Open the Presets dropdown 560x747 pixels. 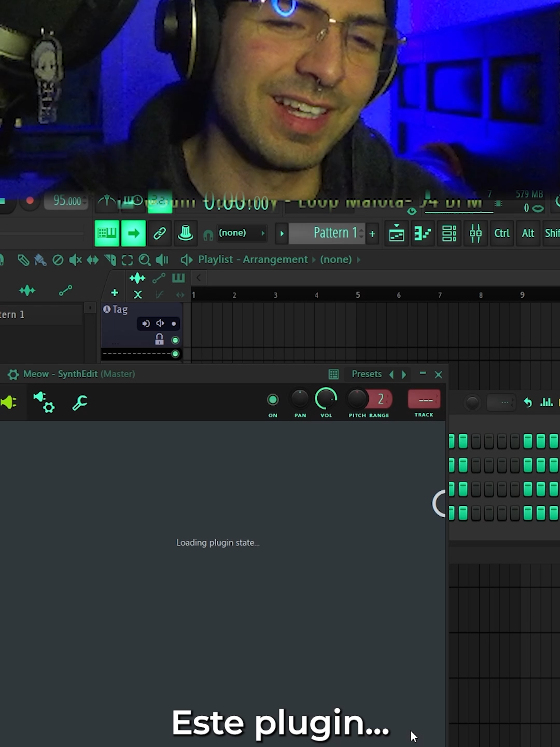367,374
